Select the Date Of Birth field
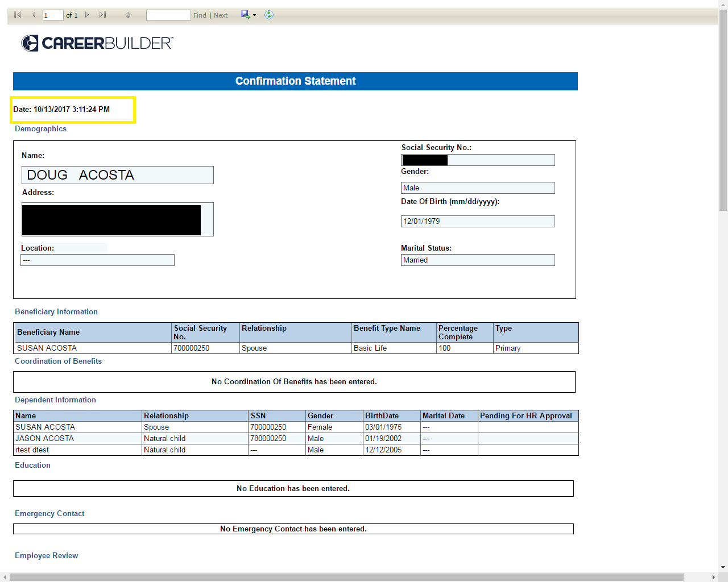 tap(478, 222)
